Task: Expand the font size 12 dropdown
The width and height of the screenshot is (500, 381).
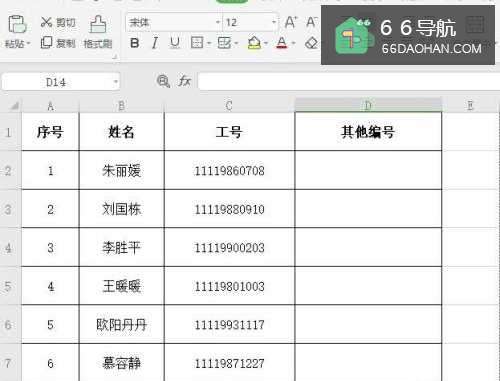Action: point(274,22)
